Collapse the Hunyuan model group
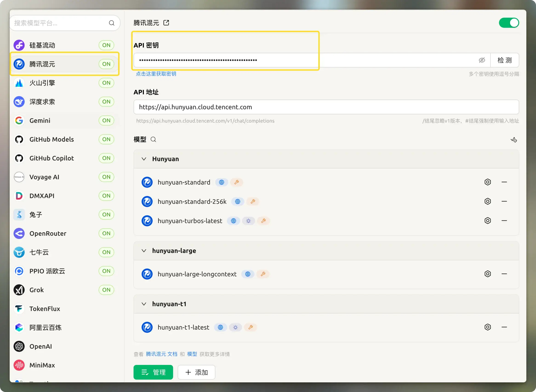 (x=144, y=159)
